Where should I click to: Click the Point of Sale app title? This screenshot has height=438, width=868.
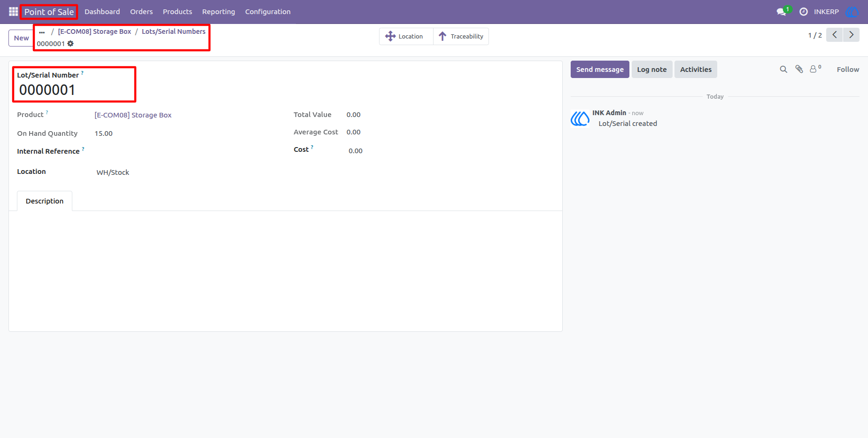[x=49, y=12]
